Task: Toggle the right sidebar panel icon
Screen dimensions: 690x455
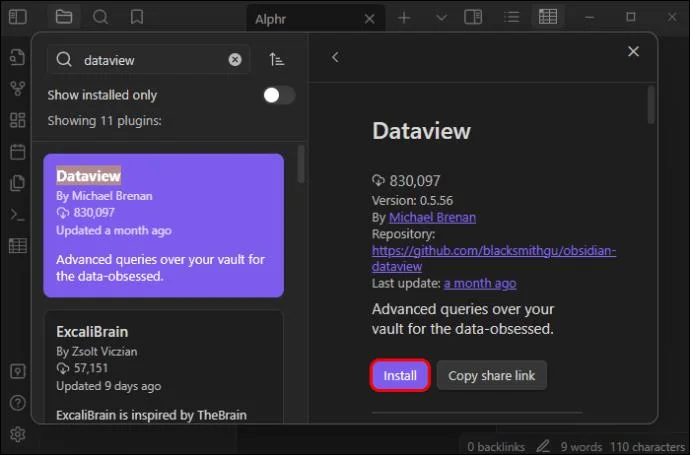Action: click(x=473, y=17)
